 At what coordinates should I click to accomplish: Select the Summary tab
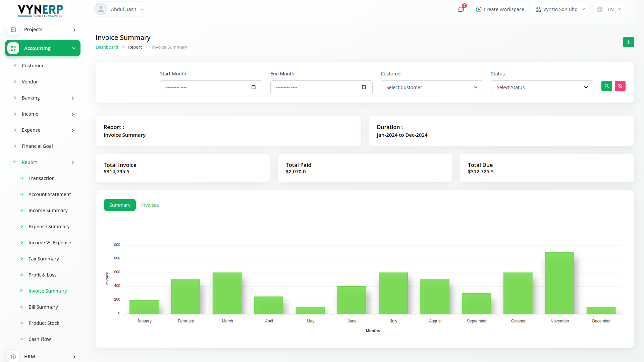pos(120,205)
